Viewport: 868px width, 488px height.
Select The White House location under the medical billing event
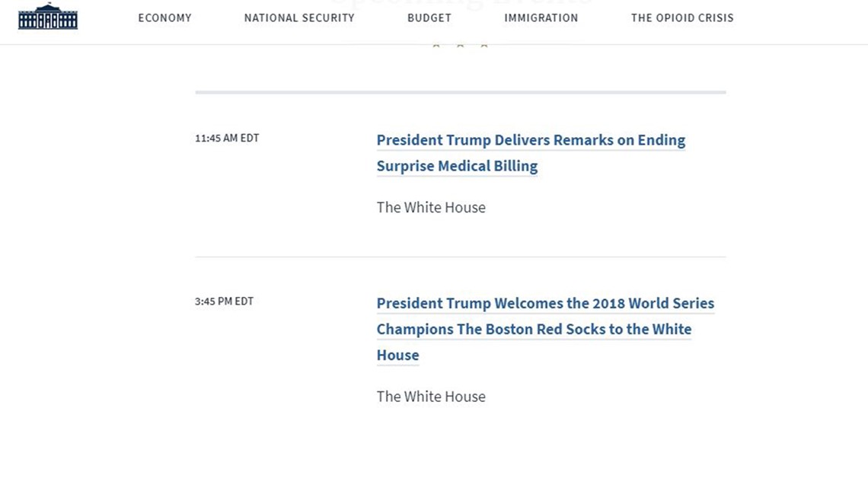pos(431,207)
